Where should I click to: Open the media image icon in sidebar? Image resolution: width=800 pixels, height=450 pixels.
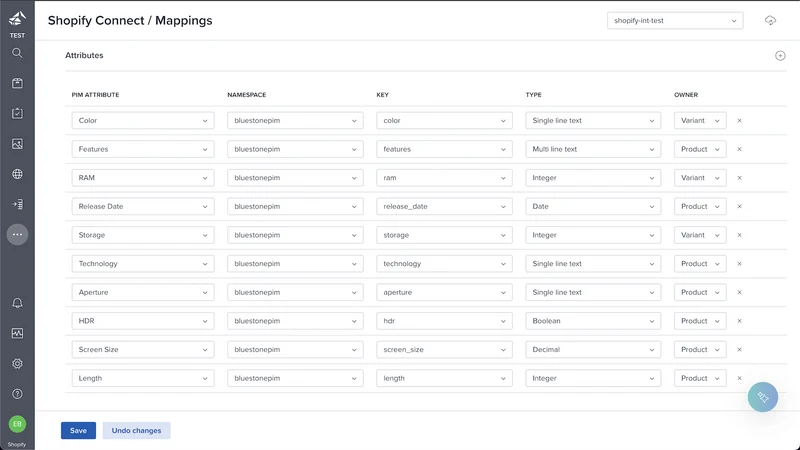coord(17,144)
